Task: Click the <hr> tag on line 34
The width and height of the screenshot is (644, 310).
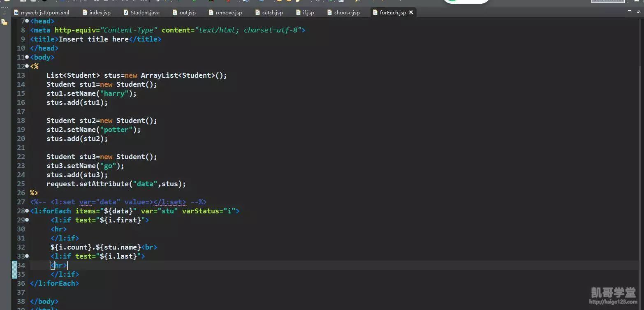Action: [59, 265]
